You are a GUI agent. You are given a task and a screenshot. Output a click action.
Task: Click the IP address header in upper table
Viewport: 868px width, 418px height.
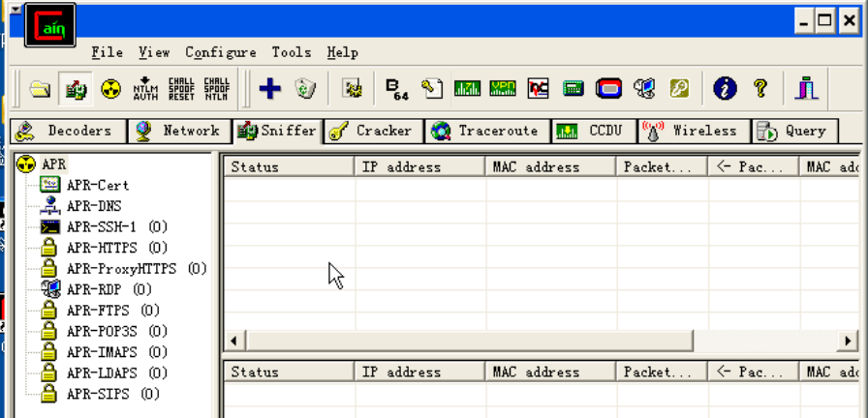pyautogui.click(x=419, y=167)
